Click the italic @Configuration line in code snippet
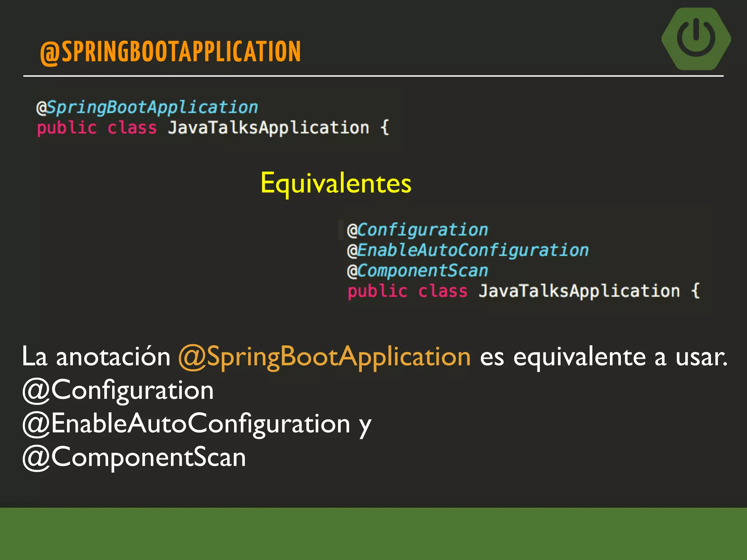The image size is (747, 560). point(417,230)
